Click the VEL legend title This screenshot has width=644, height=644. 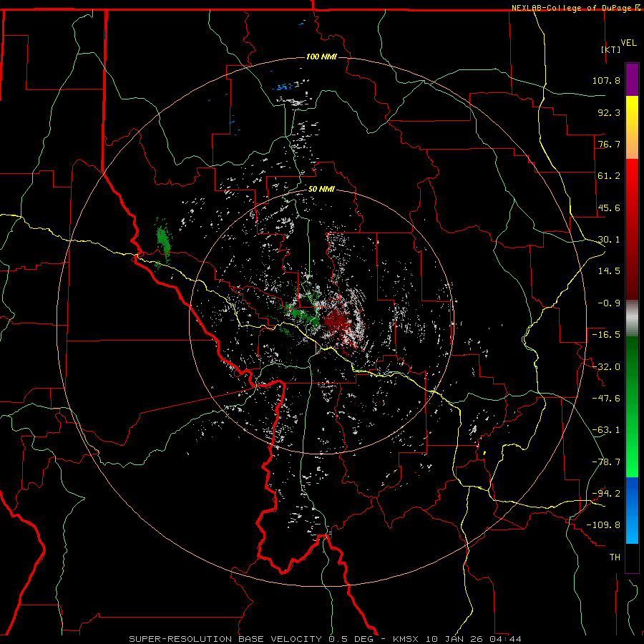(628, 43)
